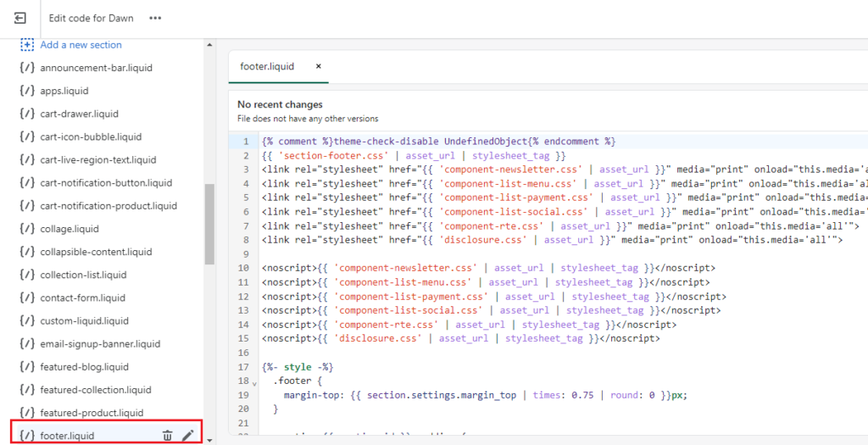Open apps.liquid in the file list
This screenshot has height=445, width=868.
pyautogui.click(x=64, y=91)
